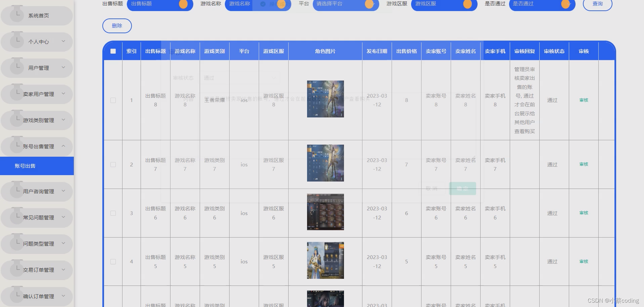Click the icon beside 用户咨询管理
The height and width of the screenshot is (307, 644).
tap(17, 189)
